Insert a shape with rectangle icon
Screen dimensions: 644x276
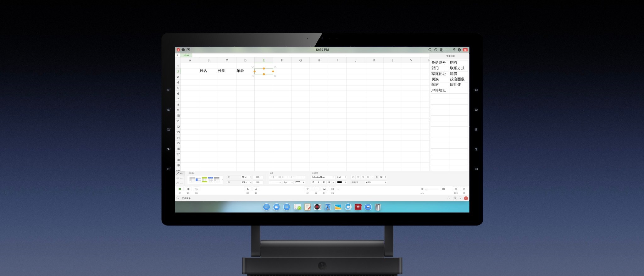point(316,189)
